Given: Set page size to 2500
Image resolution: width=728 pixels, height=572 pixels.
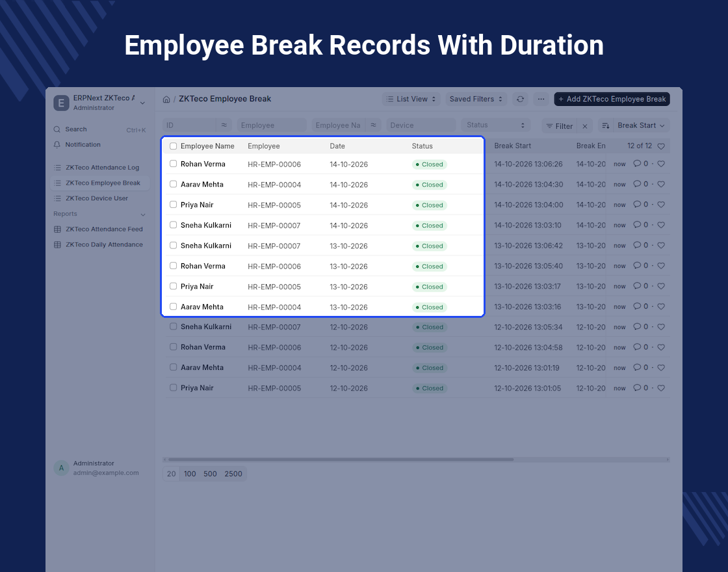Looking at the screenshot, I should [233, 474].
